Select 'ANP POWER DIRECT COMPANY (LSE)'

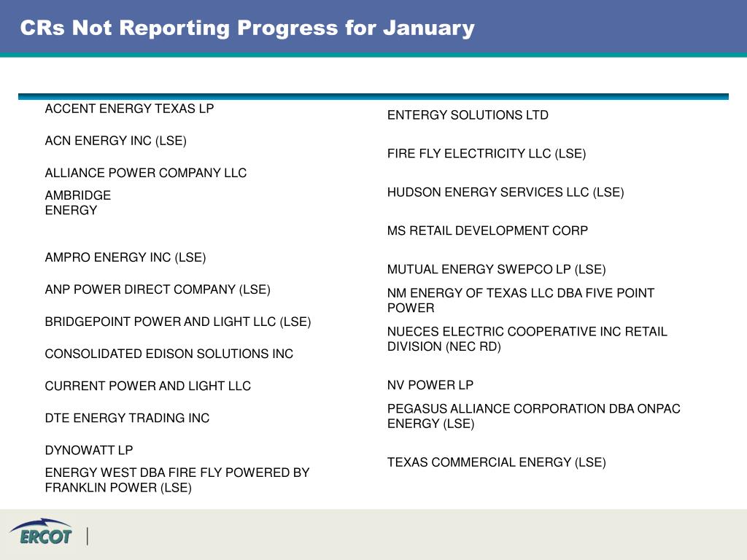click(x=158, y=289)
